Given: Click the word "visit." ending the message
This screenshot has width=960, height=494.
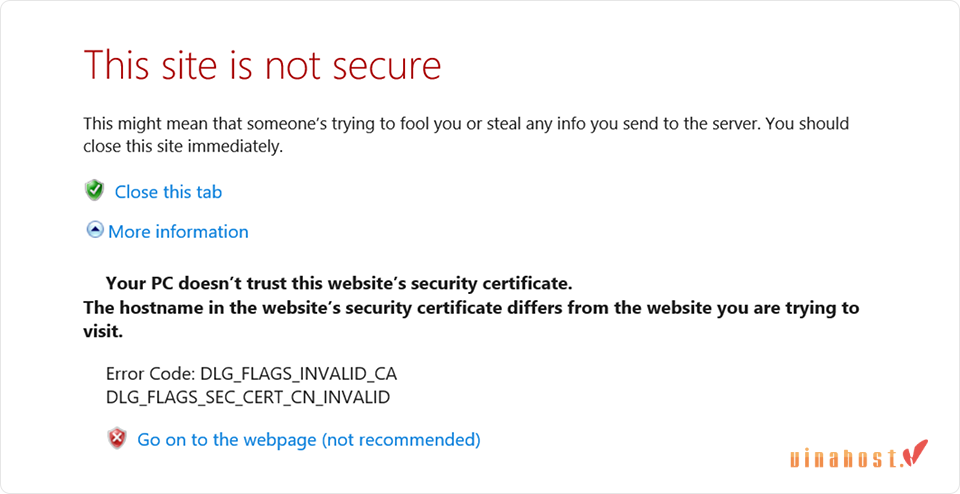Looking at the screenshot, I should (103, 331).
